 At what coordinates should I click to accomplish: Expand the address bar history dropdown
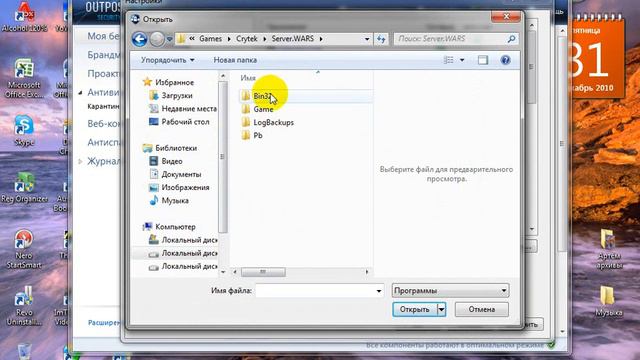(x=367, y=39)
